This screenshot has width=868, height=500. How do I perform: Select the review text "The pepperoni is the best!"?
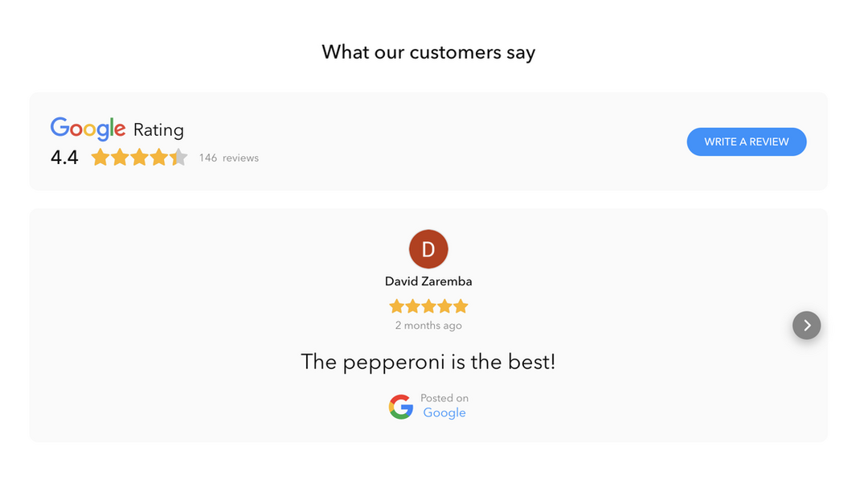point(428,362)
